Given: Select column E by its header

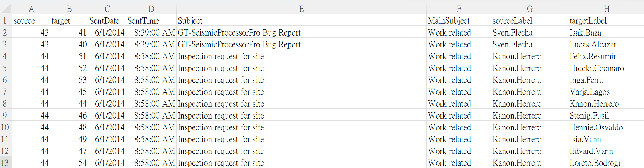Looking at the screenshot, I should [301, 9].
